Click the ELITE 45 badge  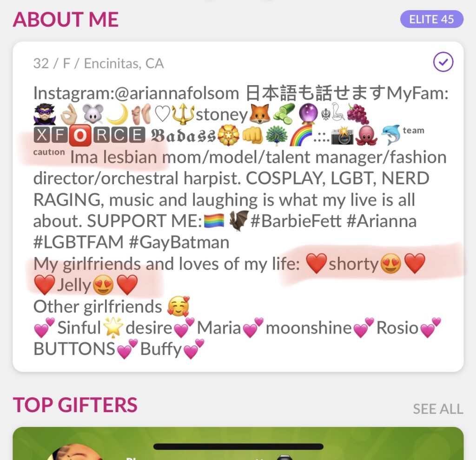point(431,19)
